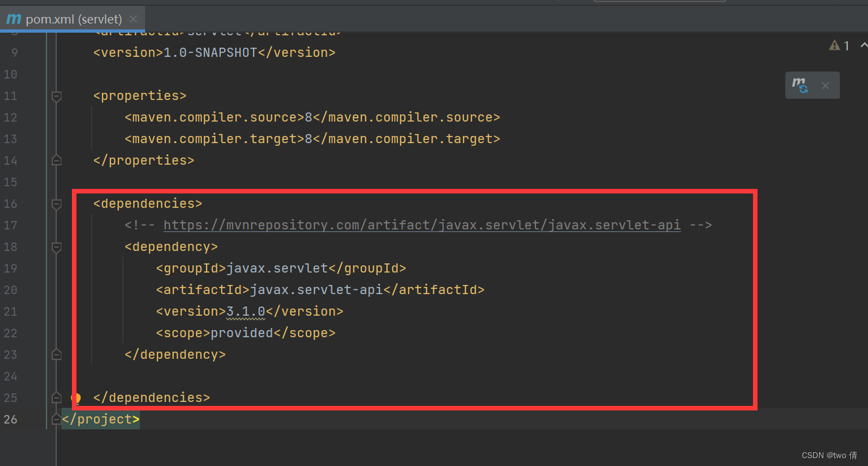Click the underlined version value 3.1.0
Viewport: 868px width, 466px height.
[x=245, y=311]
